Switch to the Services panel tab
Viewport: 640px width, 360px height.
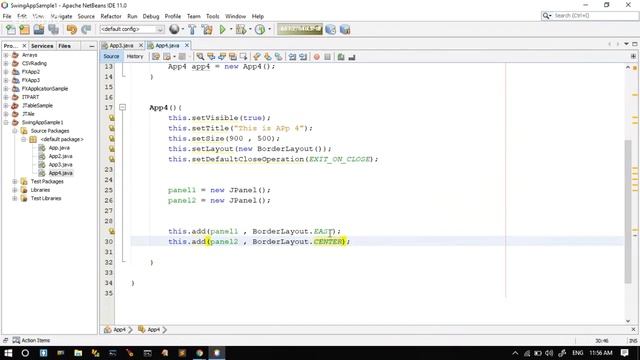[x=42, y=46]
